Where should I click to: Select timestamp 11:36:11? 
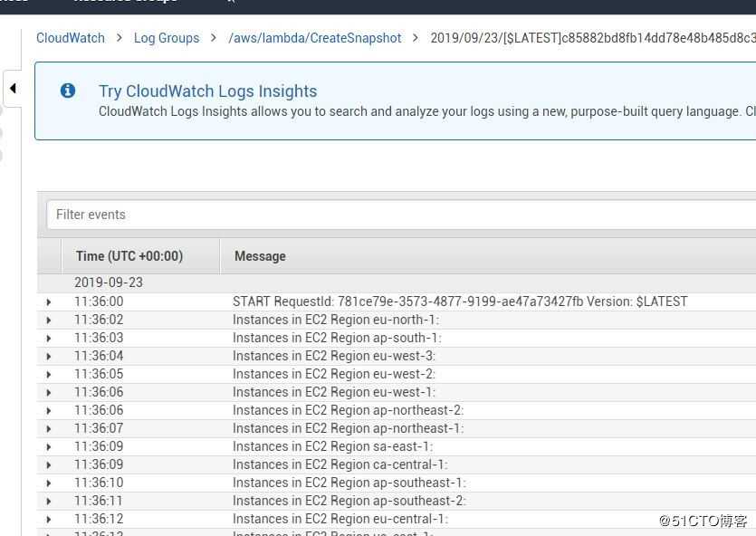pos(99,501)
